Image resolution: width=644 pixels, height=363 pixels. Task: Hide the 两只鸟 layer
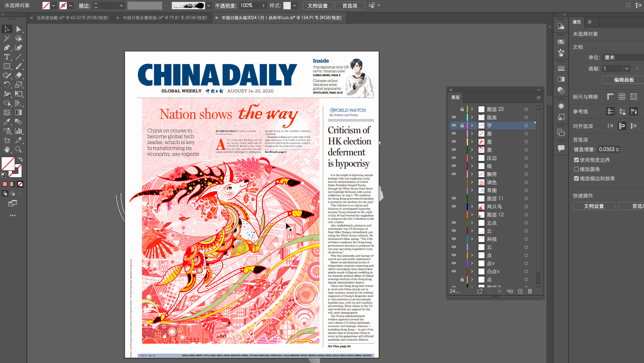454,207
